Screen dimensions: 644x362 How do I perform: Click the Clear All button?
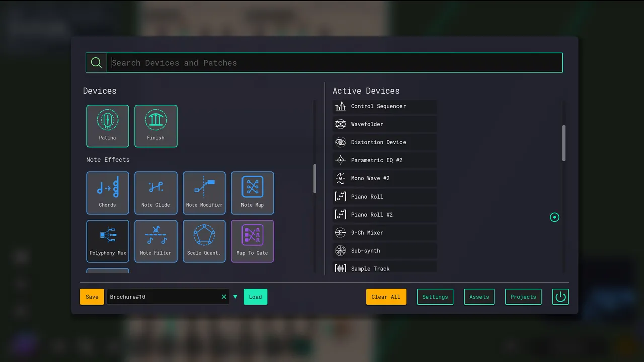tap(386, 297)
